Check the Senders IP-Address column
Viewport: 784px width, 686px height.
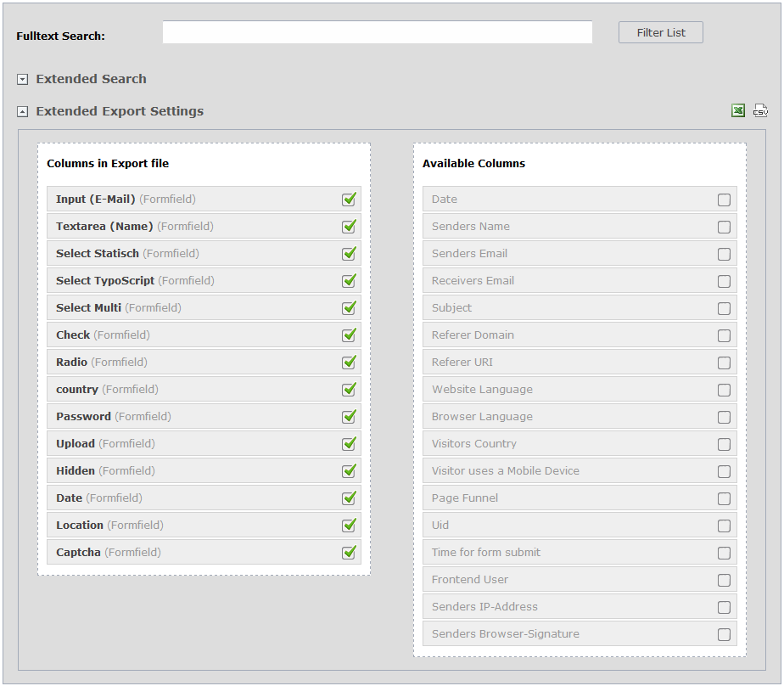[724, 607]
